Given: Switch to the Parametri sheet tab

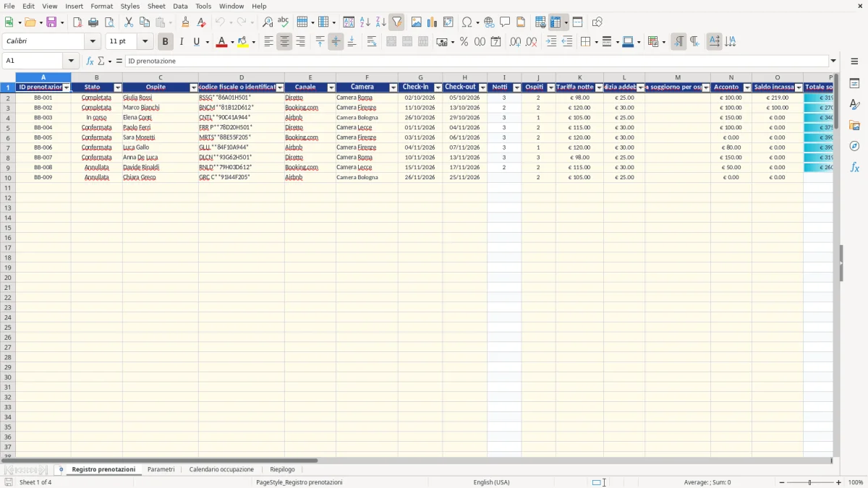Looking at the screenshot, I should [x=161, y=469].
